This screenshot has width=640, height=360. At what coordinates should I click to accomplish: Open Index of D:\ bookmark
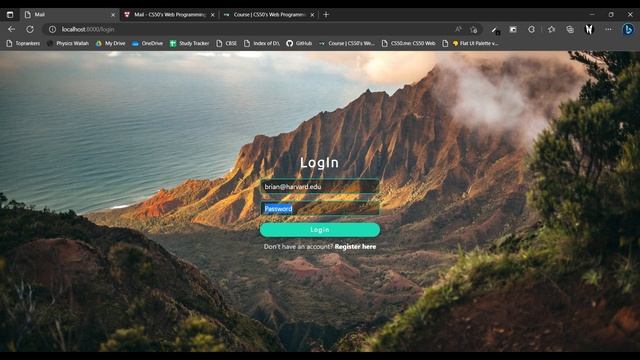point(262,43)
